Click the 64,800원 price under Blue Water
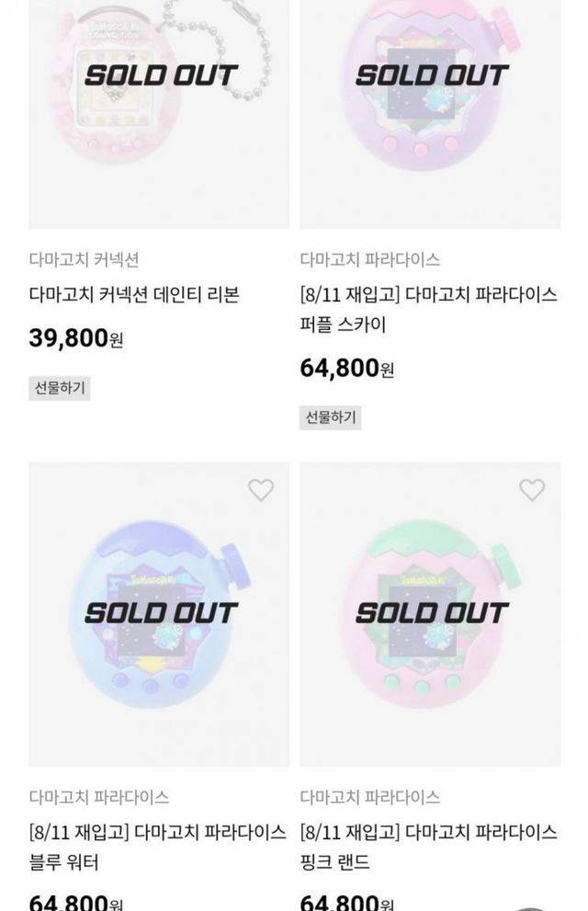This screenshot has width=588, height=911. (x=76, y=902)
